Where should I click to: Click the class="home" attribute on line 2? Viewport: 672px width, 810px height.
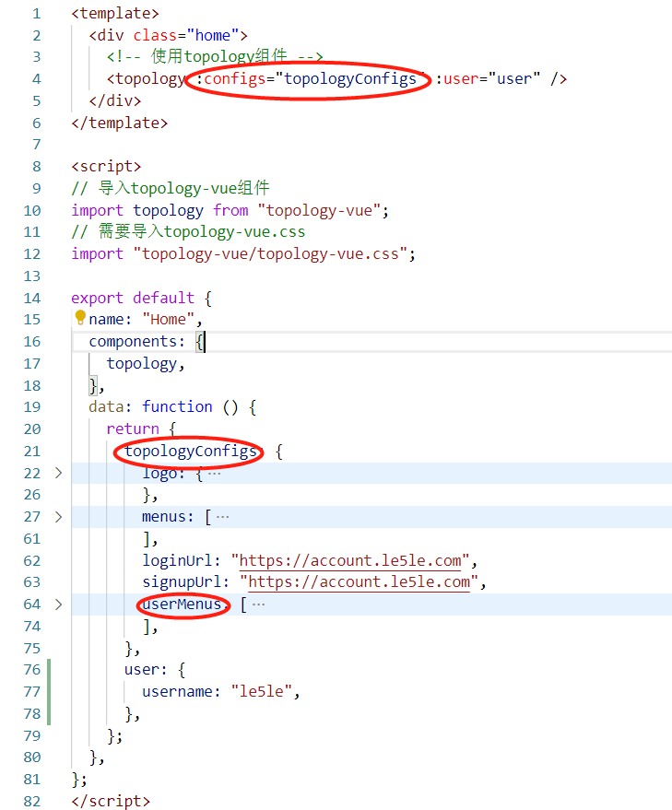pyautogui.click(x=186, y=36)
